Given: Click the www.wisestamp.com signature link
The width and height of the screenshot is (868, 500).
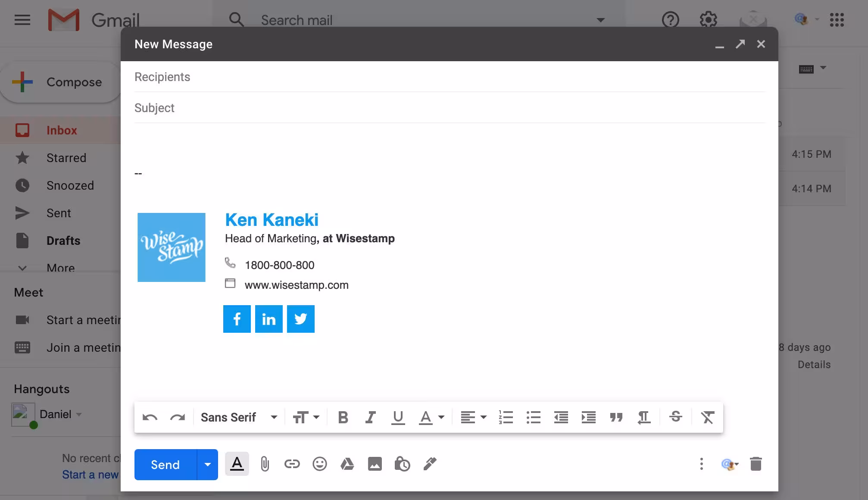Looking at the screenshot, I should [297, 285].
